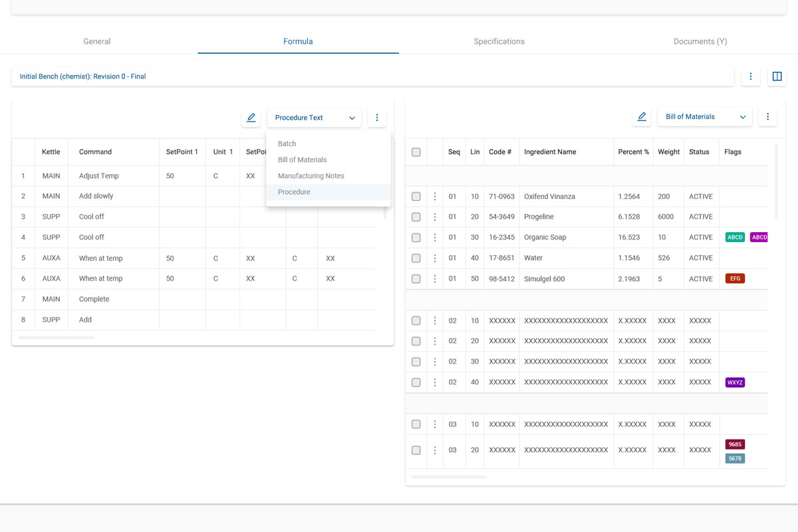Open row menu for Seq 03 Lin 10
The height and width of the screenshot is (532, 798).
coord(435,424)
